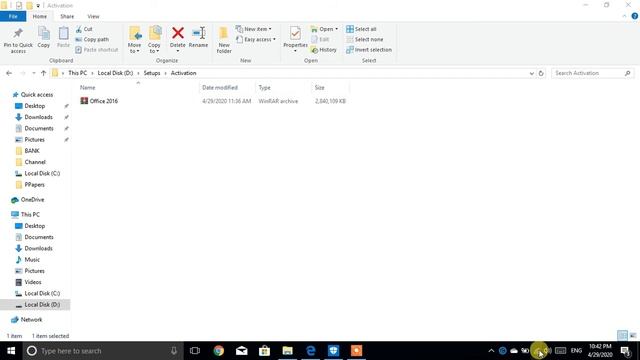This screenshot has width=640, height=360.
Task: Open recent locations dropdown arrow
Action: [x=33, y=73]
